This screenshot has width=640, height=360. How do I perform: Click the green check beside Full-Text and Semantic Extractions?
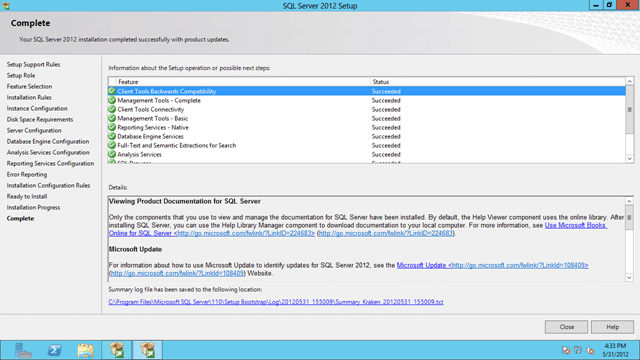(112, 145)
